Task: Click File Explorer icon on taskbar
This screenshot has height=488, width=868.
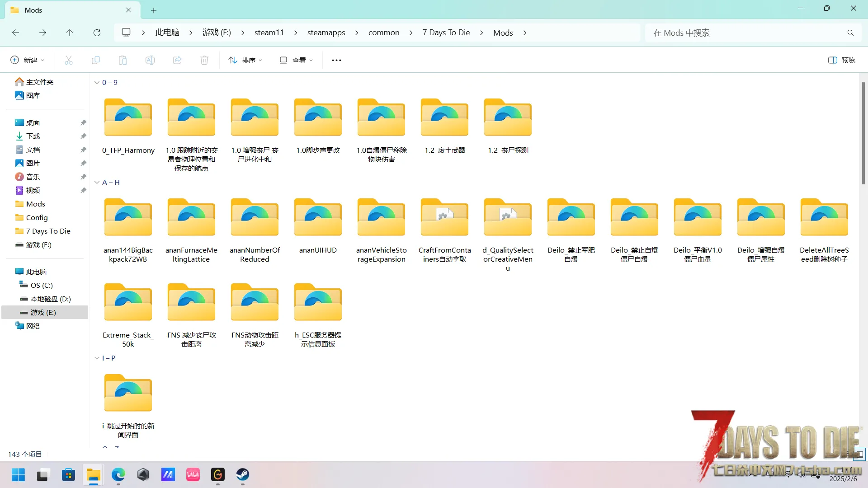Action: pyautogui.click(x=94, y=474)
